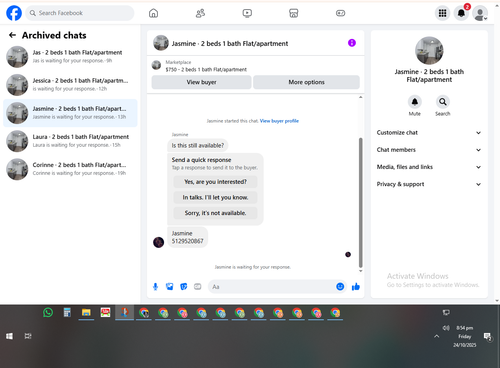Screen dimensions: 500x368
Task: Go to the Home feed tab
Action: [153, 13]
